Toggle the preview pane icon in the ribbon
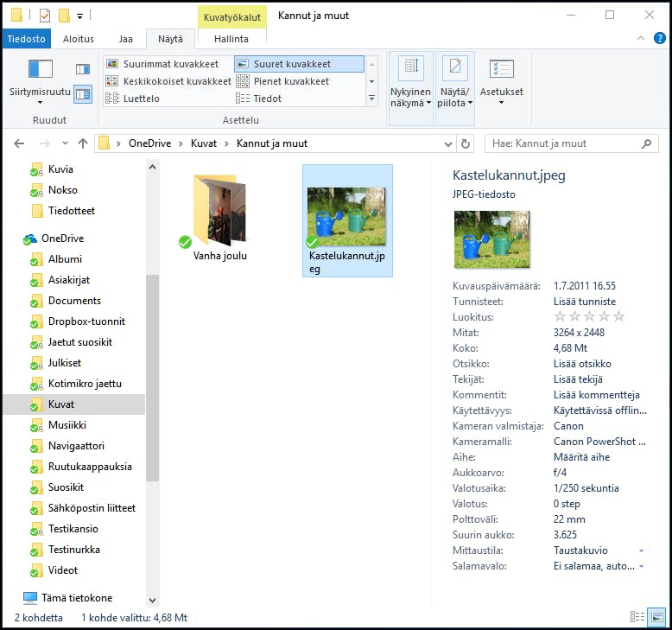Image resolution: width=672 pixels, height=630 pixels. (x=83, y=69)
